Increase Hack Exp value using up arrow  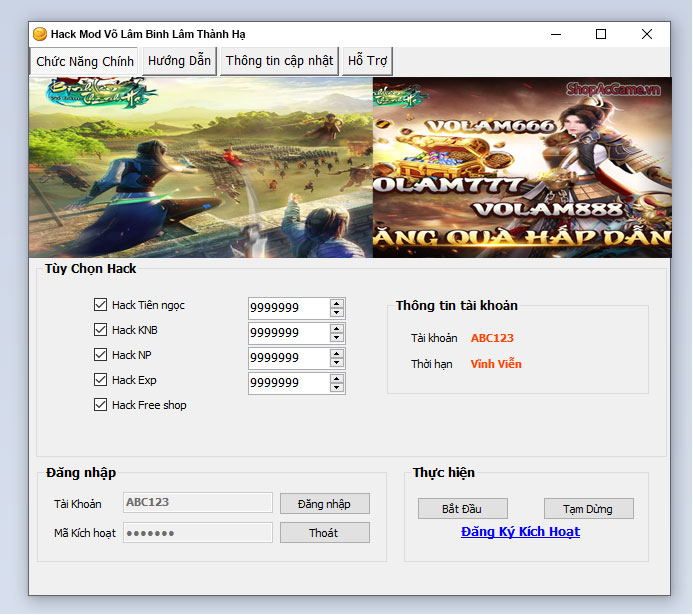point(337,378)
